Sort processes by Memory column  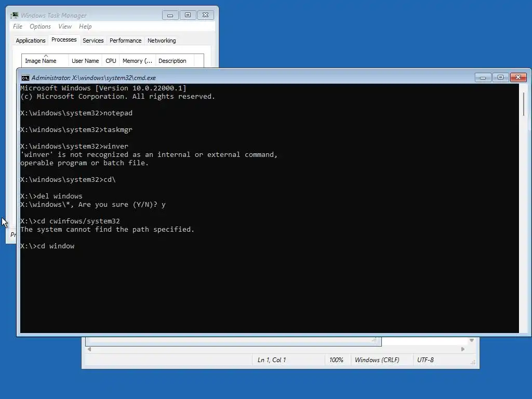pyautogui.click(x=137, y=61)
